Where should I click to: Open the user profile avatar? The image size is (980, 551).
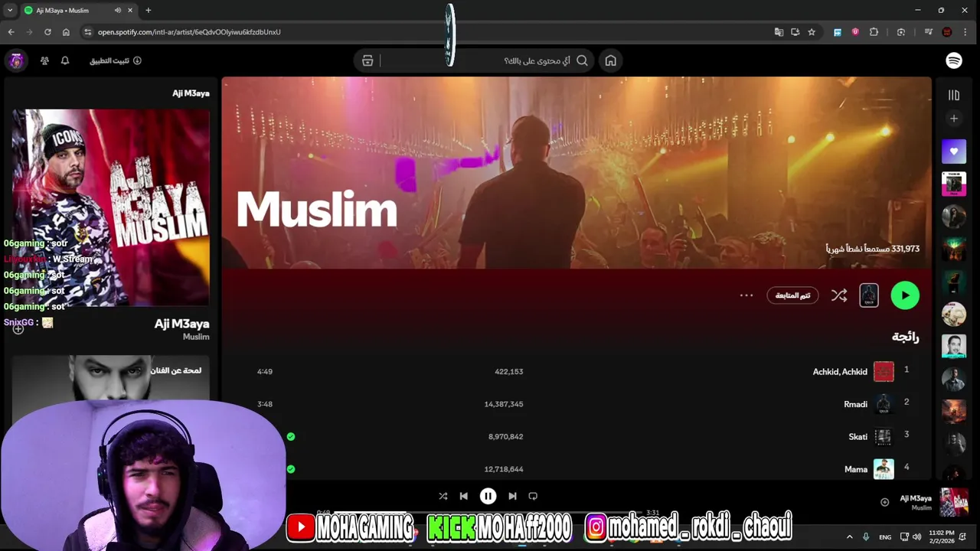(16, 60)
